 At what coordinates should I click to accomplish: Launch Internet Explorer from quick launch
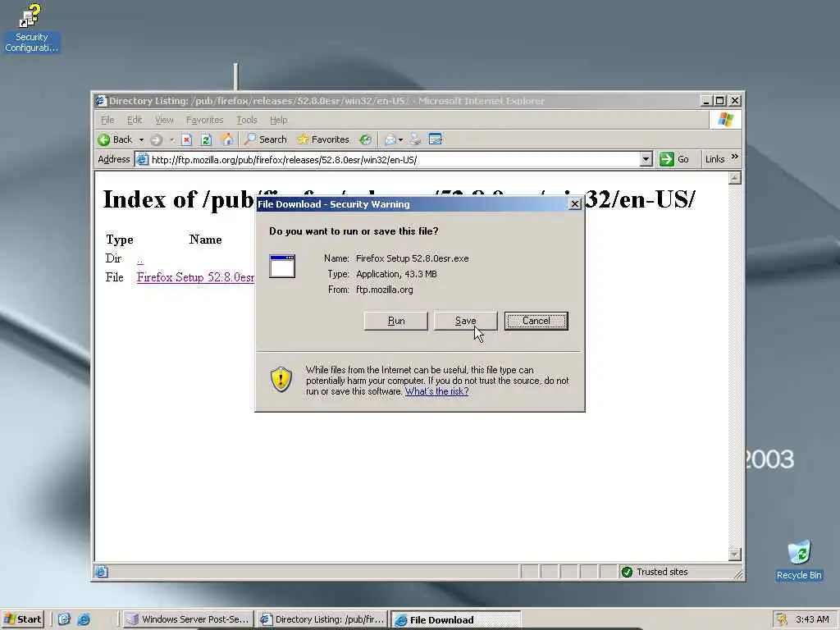pos(84,619)
